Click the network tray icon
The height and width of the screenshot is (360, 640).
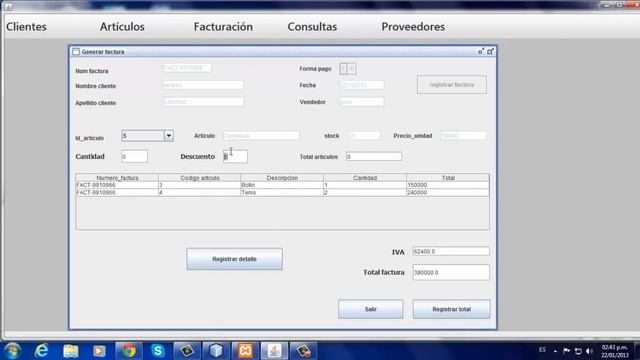[x=578, y=351]
